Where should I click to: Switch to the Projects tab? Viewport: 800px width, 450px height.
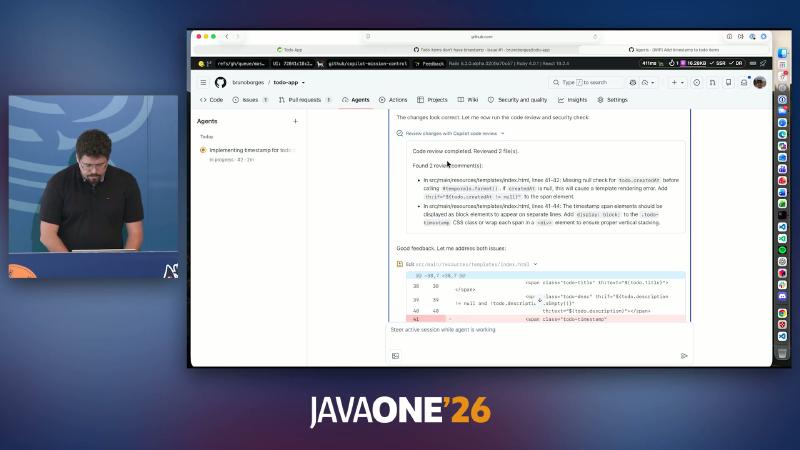pos(432,100)
